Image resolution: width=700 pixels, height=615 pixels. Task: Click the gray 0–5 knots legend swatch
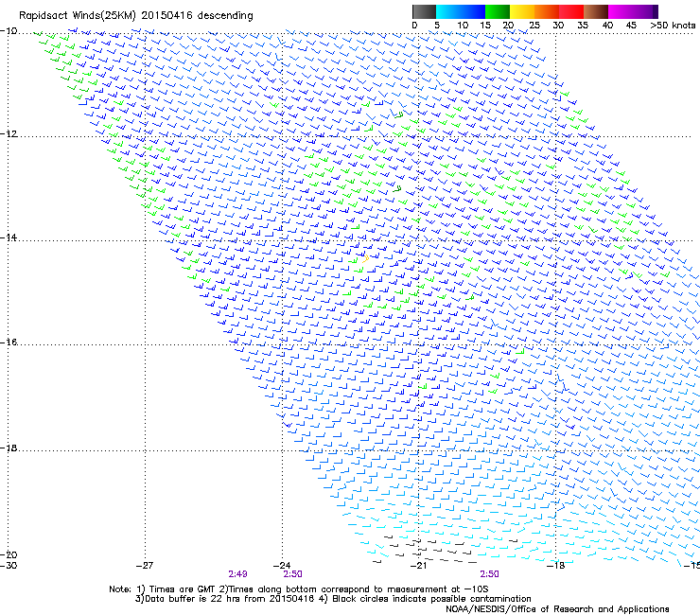pos(424,11)
